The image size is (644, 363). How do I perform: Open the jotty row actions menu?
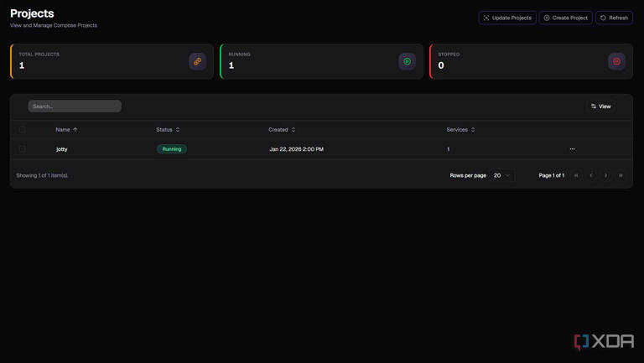572,149
